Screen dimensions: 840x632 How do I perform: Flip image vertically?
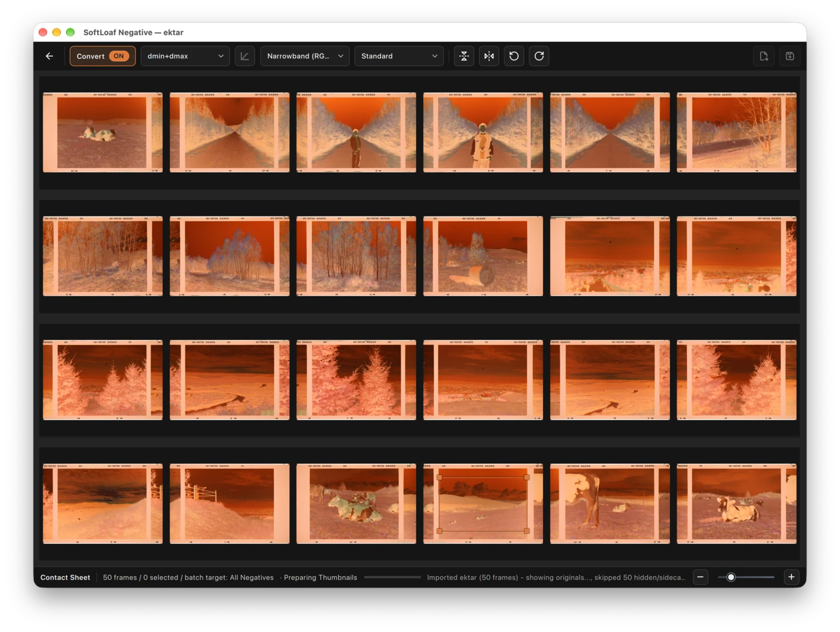click(x=464, y=56)
